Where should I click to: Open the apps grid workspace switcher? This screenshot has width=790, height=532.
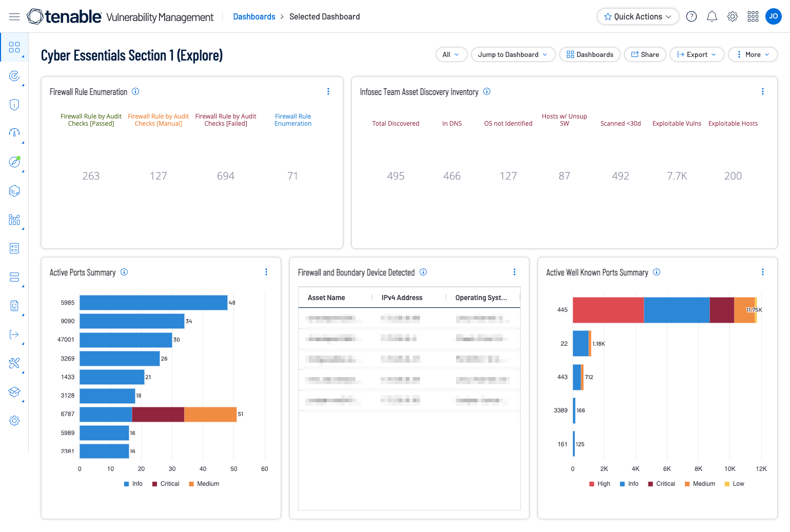(x=753, y=17)
